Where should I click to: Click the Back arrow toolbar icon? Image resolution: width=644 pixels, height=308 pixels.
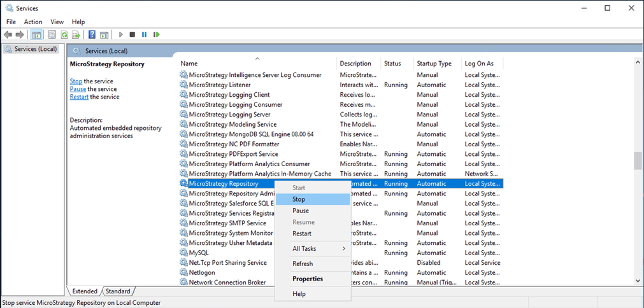pyautogui.click(x=8, y=35)
